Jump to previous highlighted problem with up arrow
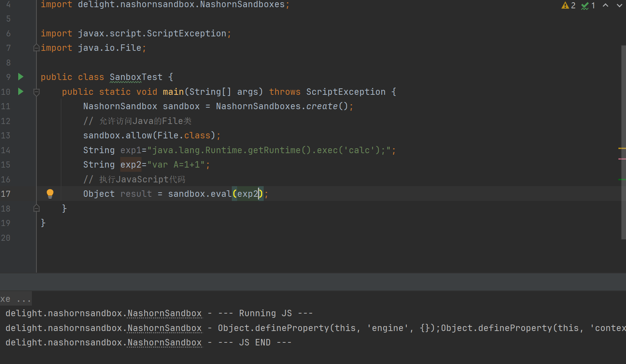626x364 pixels. click(606, 5)
